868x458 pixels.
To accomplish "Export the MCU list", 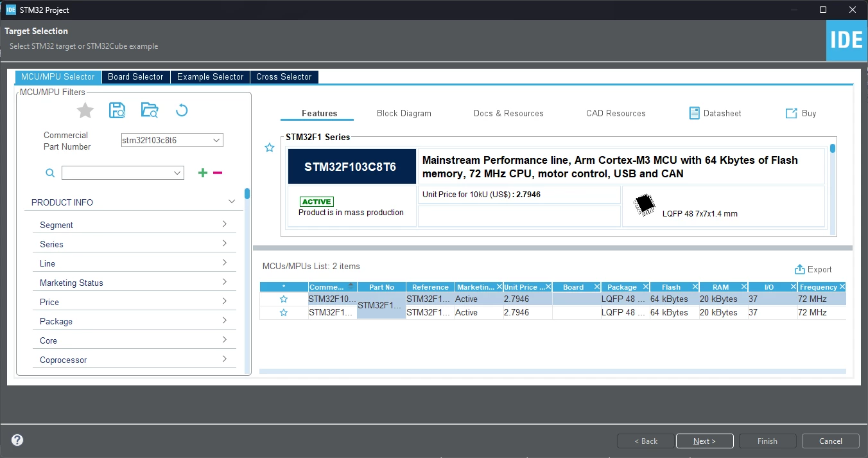I will click(813, 270).
